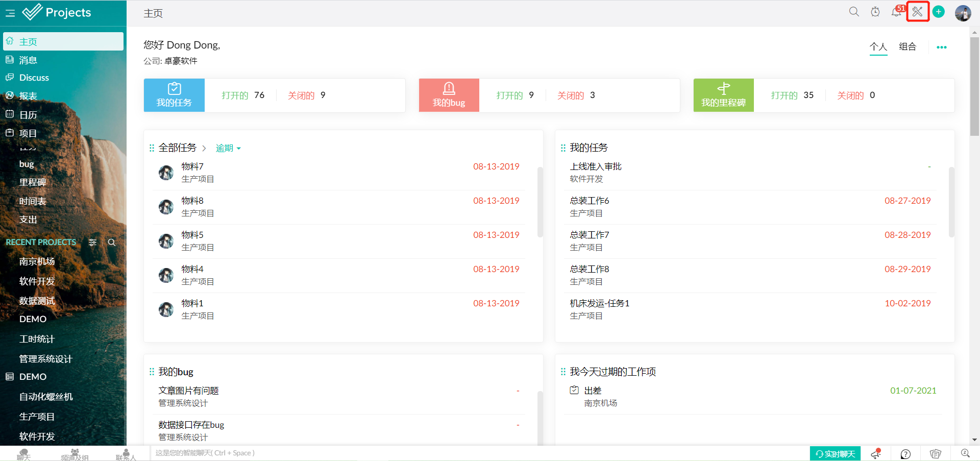The width and height of the screenshot is (980, 461).
Task: Search recent projects magnifier icon
Action: [x=112, y=242]
